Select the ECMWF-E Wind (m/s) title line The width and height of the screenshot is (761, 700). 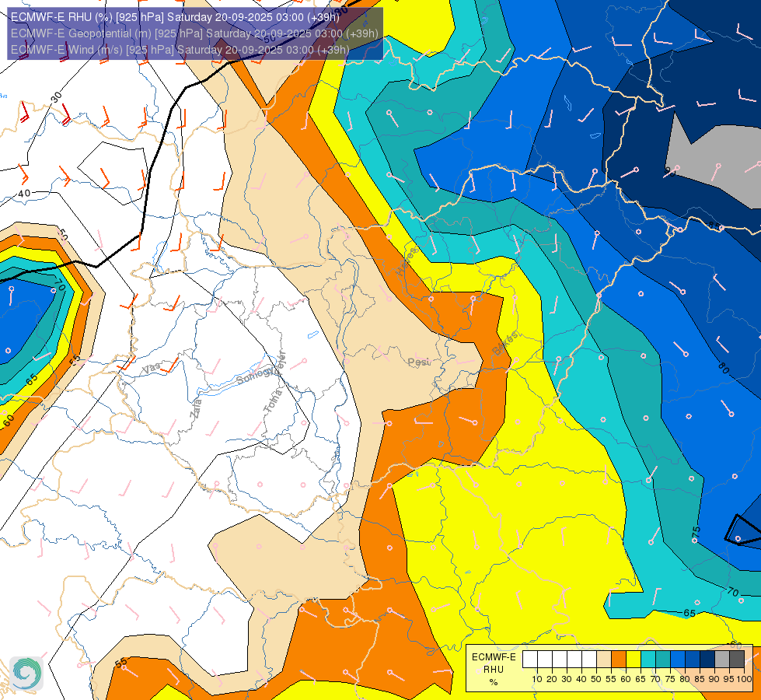(x=180, y=50)
